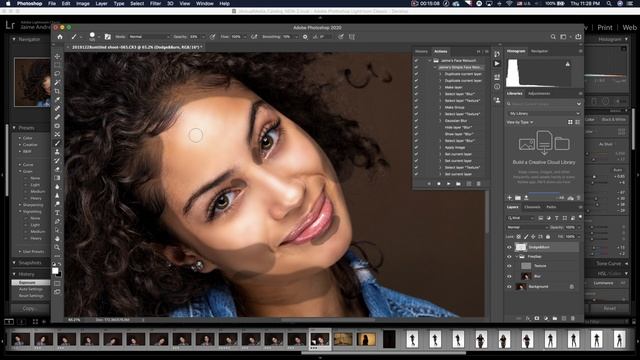Select the Move tool in Photoshop toolbar

(x=57, y=56)
